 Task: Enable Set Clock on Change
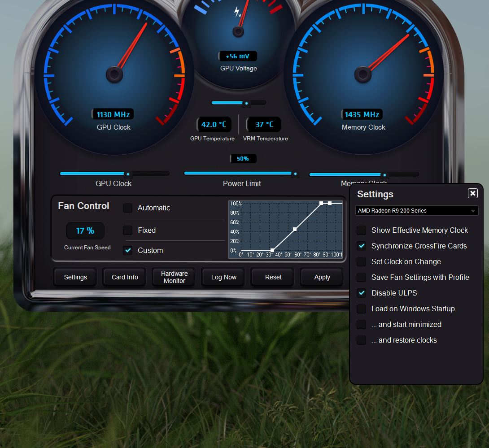[362, 261]
